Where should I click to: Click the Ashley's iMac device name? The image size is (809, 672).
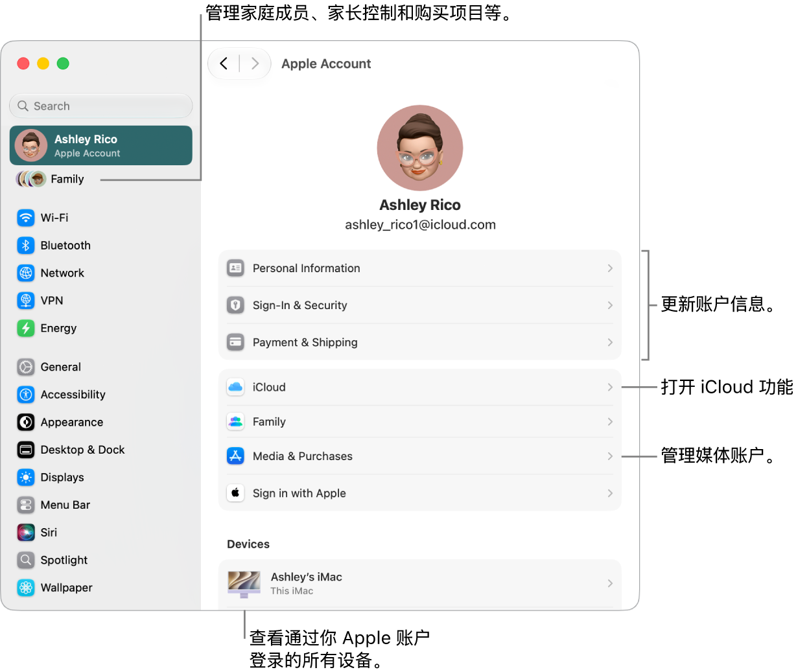pyautogui.click(x=306, y=577)
